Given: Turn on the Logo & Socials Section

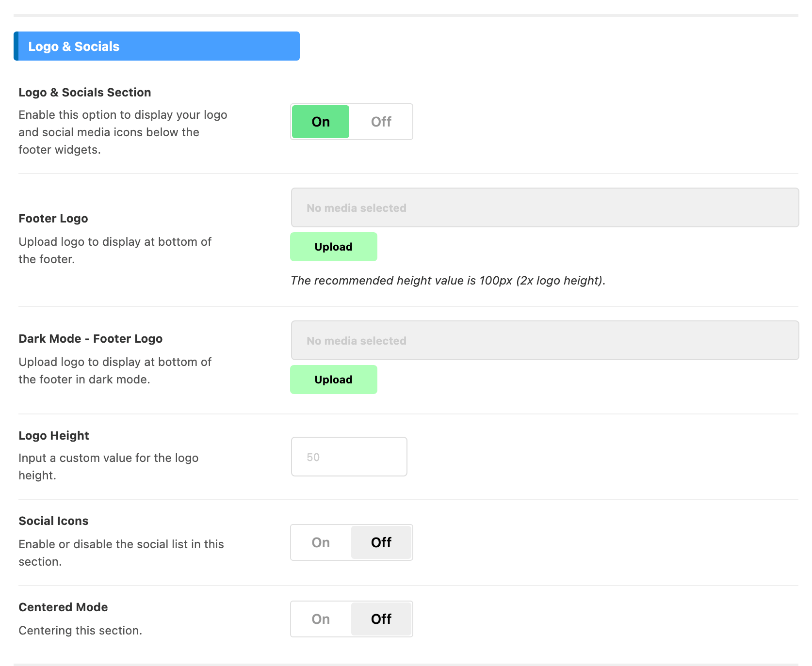Looking at the screenshot, I should coord(321,122).
